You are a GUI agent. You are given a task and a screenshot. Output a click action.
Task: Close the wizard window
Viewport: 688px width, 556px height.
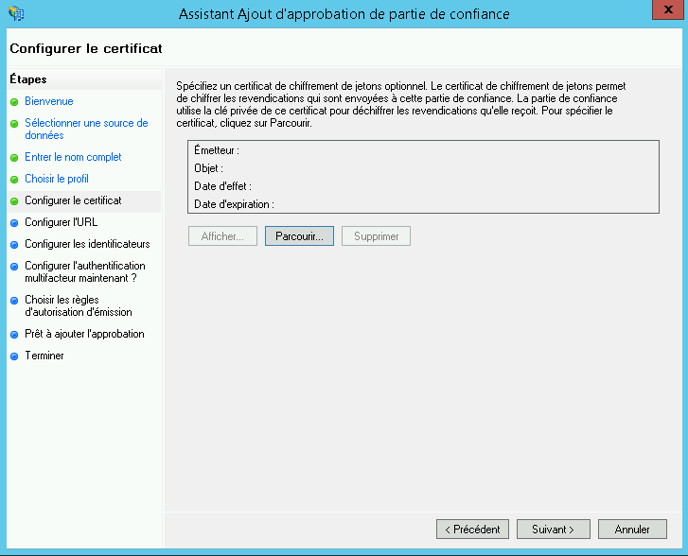click(x=668, y=10)
